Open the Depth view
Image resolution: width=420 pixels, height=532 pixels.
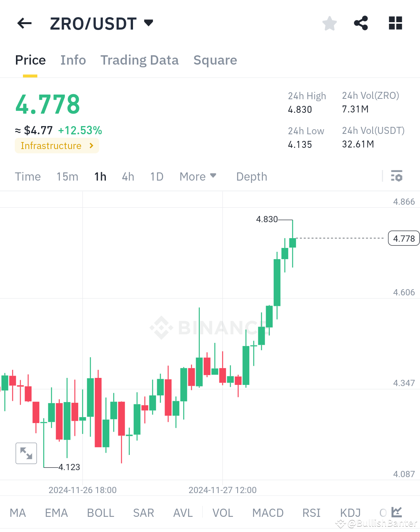[x=251, y=176]
